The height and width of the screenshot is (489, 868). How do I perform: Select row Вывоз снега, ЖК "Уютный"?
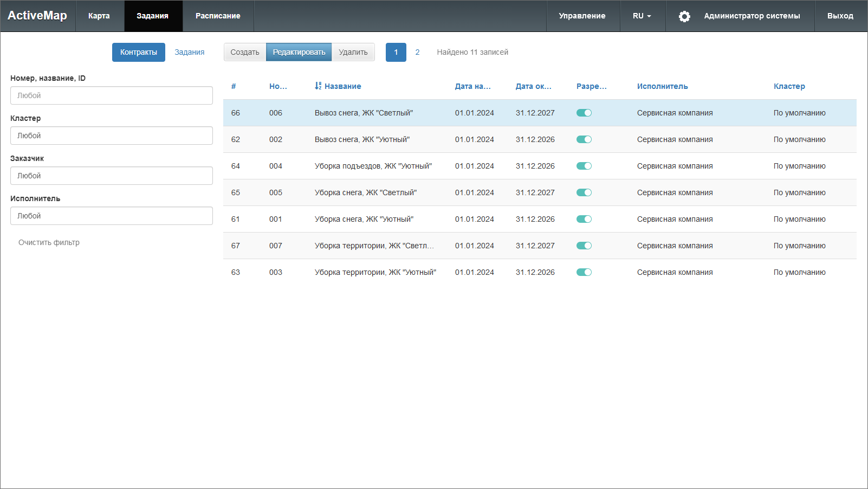[540, 139]
